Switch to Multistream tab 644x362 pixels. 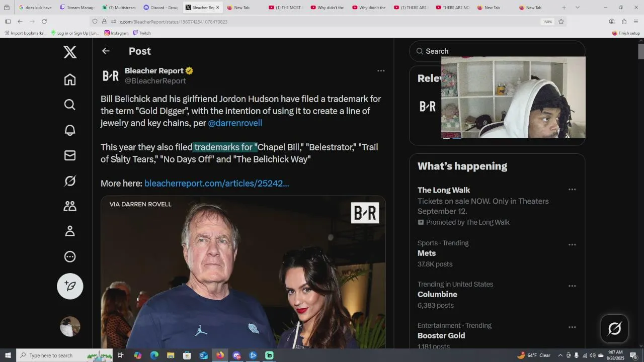tap(118, 8)
